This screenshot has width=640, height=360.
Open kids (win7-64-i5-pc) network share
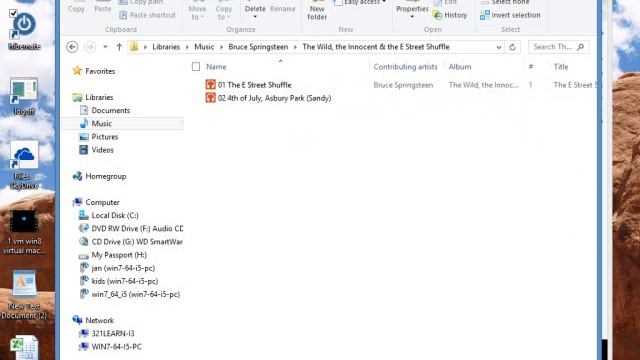pos(124,281)
